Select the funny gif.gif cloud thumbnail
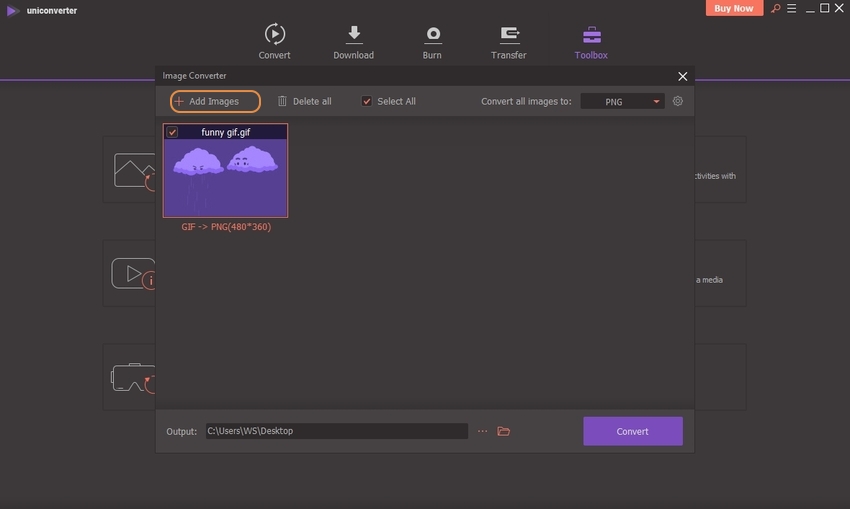The width and height of the screenshot is (850, 509). point(226,177)
